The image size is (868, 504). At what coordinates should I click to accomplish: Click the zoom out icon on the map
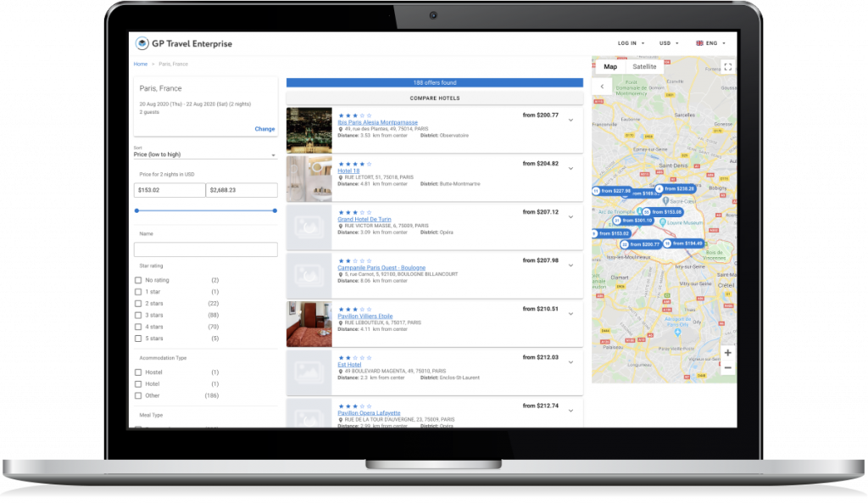(727, 367)
